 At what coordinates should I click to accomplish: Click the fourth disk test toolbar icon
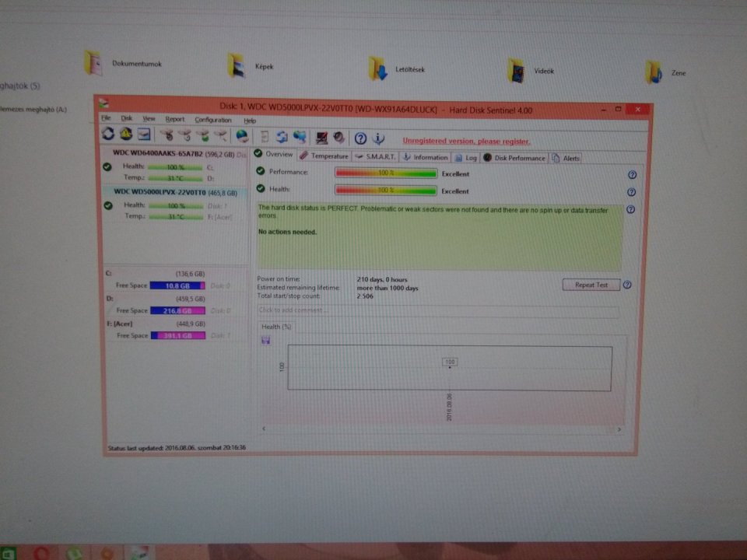[220, 137]
